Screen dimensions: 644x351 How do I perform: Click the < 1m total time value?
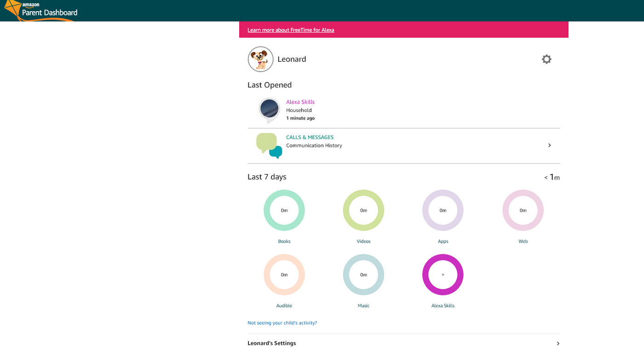click(552, 177)
